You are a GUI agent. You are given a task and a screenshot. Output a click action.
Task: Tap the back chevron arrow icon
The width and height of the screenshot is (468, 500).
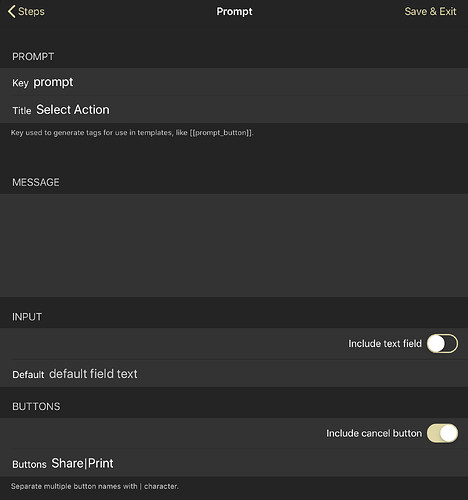click(11, 11)
